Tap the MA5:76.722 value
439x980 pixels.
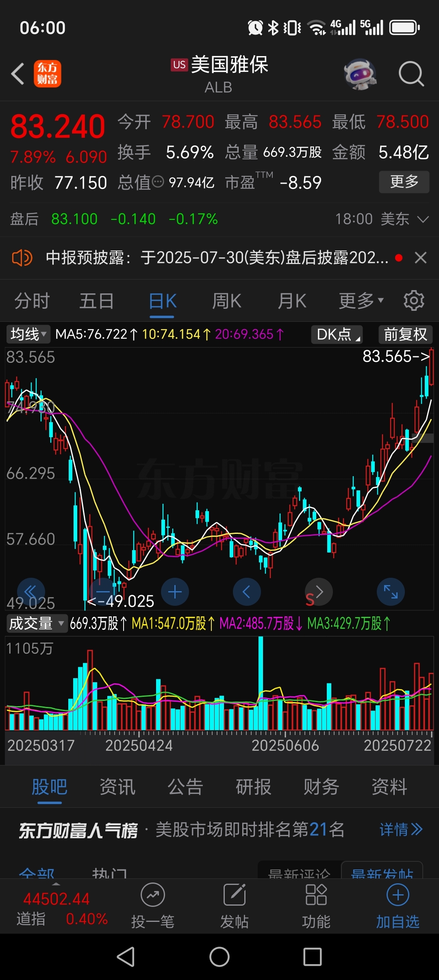(x=96, y=334)
